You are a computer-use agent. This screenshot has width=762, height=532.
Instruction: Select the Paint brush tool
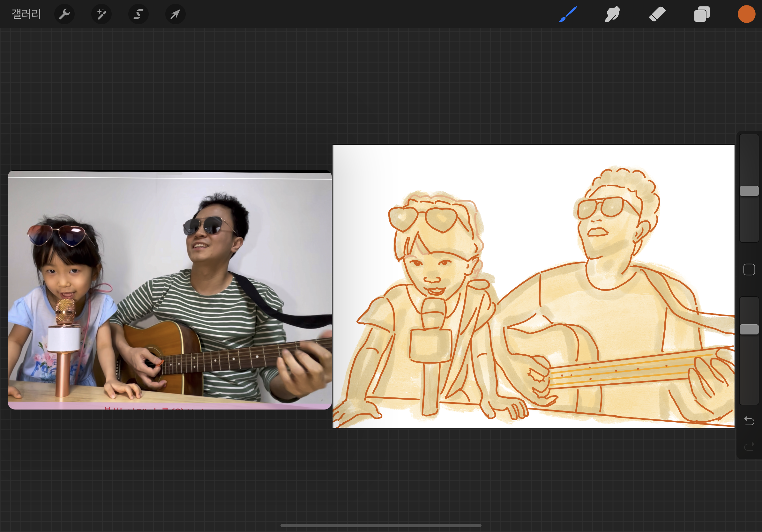click(x=568, y=14)
